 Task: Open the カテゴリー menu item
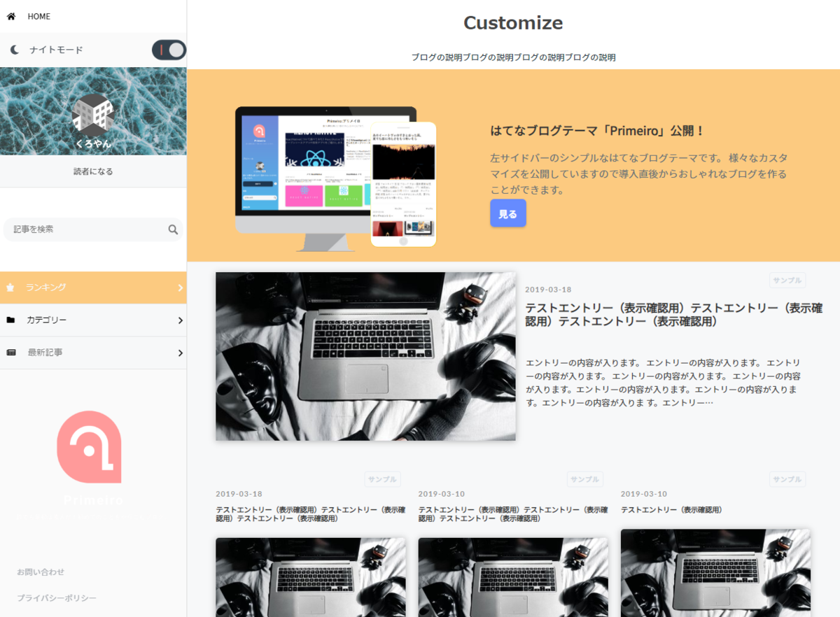point(93,320)
